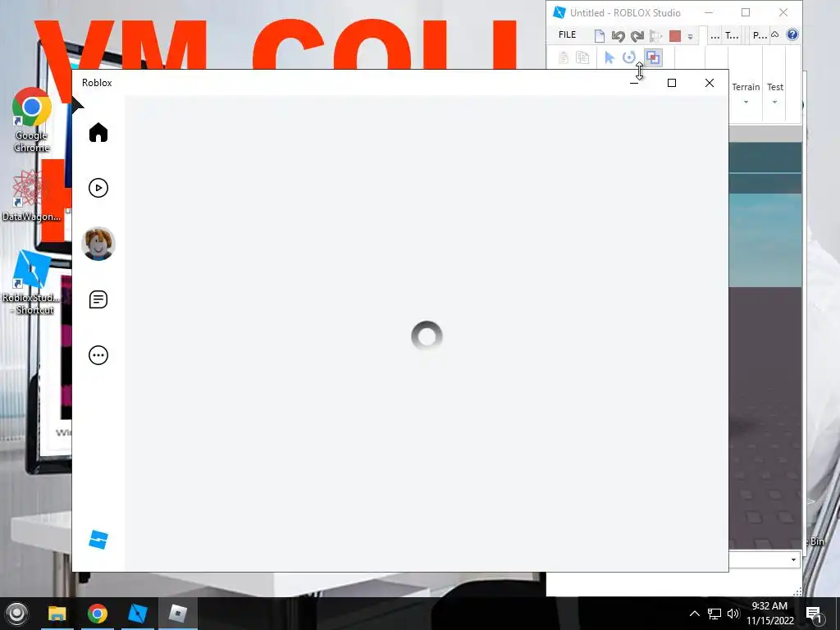The height and width of the screenshot is (630, 840).
Task: Open the Roblox Studio desktop shortcut
Action: 30,283
